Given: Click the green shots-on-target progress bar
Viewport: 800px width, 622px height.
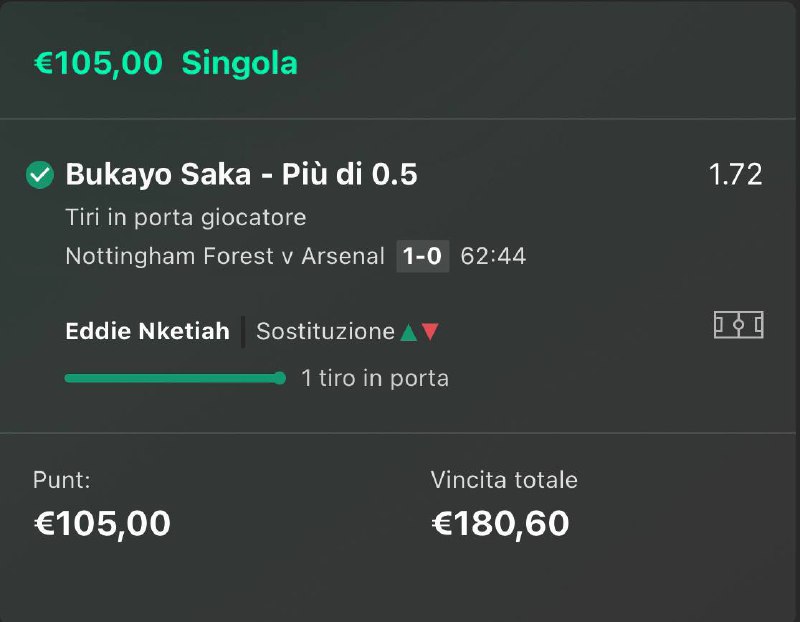Looking at the screenshot, I should [x=175, y=378].
